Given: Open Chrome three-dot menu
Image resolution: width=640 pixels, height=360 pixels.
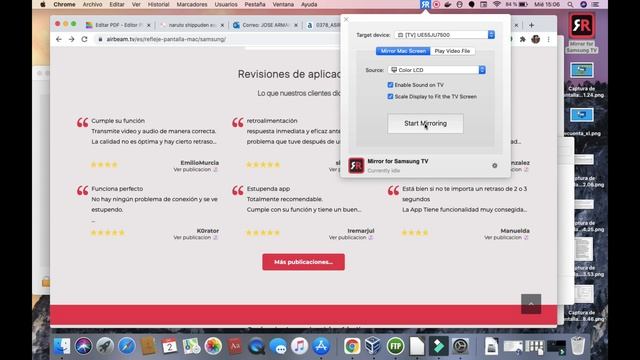Looking at the screenshot, I should (x=549, y=39).
